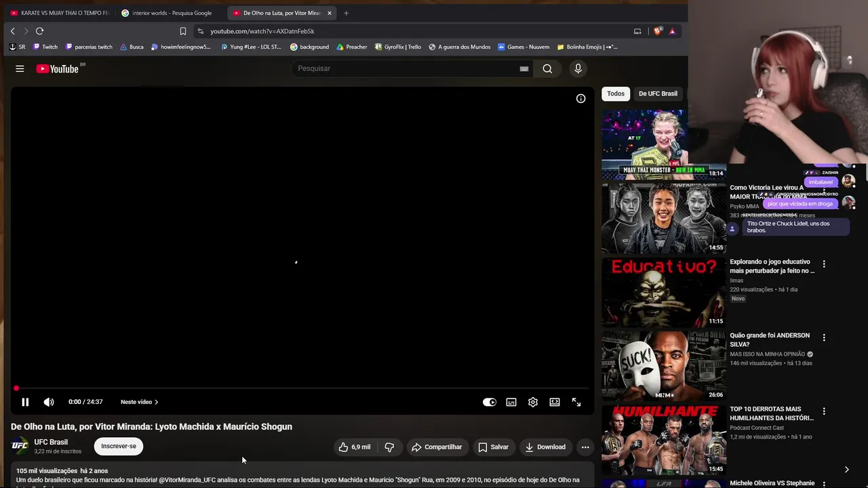
Task: Open the 'HUMILHANTE' video thumbnail
Action: click(x=664, y=439)
